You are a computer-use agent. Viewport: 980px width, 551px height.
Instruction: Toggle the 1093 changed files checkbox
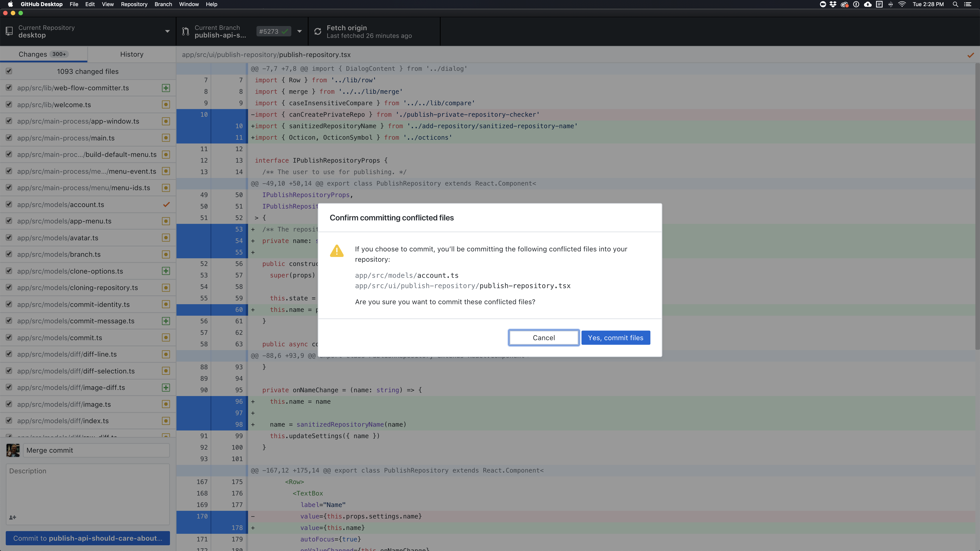click(x=9, y=71)
